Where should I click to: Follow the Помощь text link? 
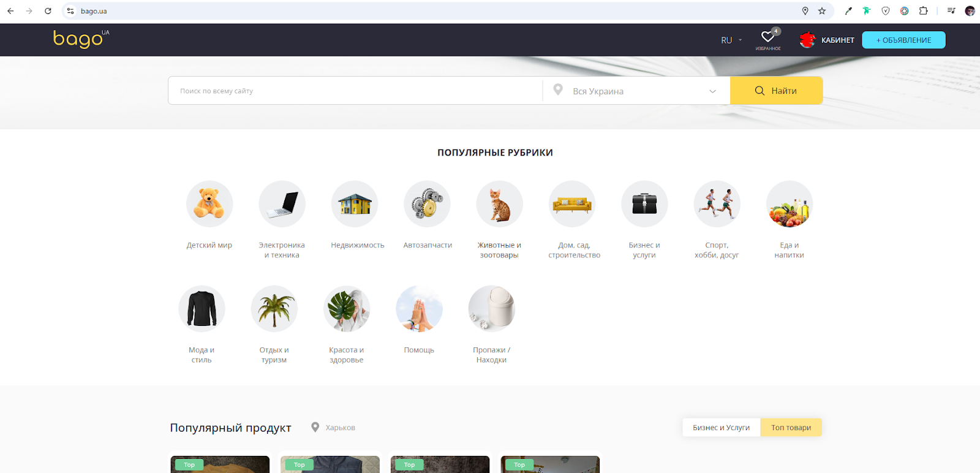pyautogui.click(x=419, y=350)
